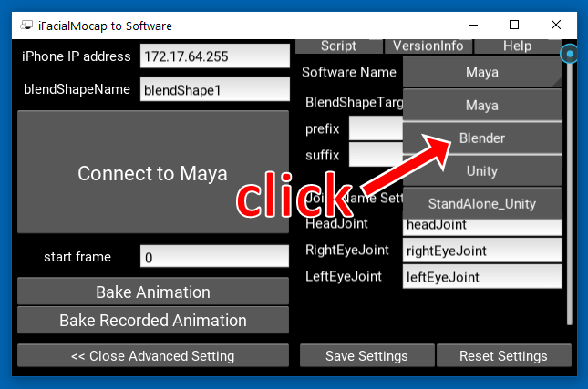
Task: Choose Unity from the software list
Action: (x=482, y=171)
